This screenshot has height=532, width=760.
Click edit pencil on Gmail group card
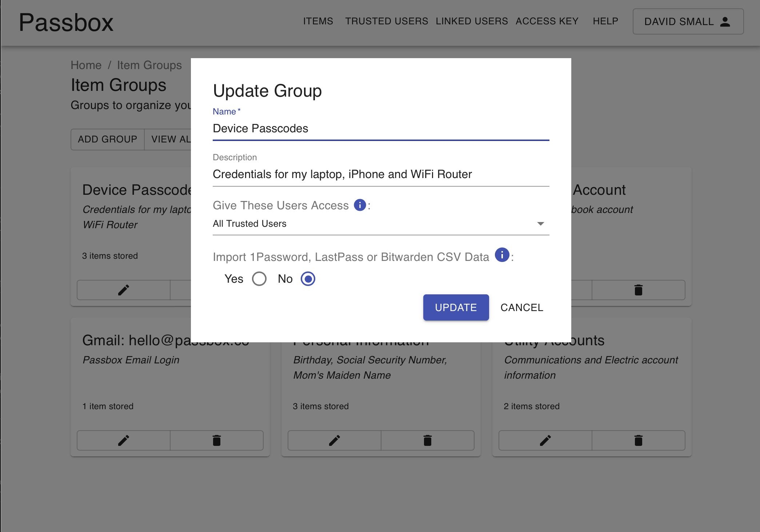[124, 440]
